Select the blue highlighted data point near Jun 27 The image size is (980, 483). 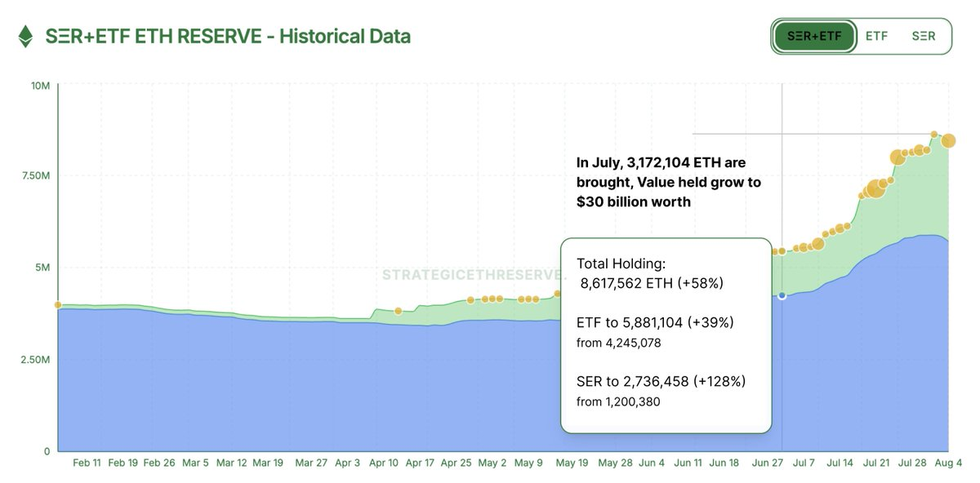pos(782,295)
